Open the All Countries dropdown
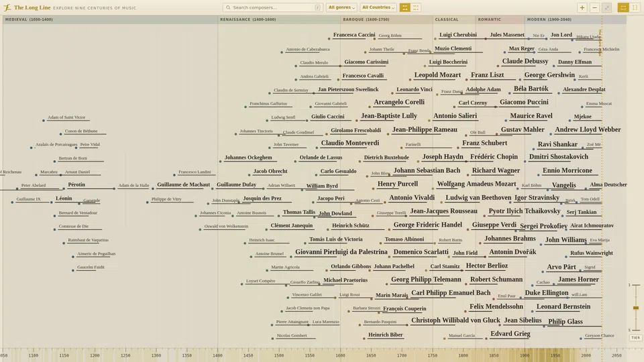Image resolution: width=644 pixels, height=362 pixels. (x=378, y=7)
